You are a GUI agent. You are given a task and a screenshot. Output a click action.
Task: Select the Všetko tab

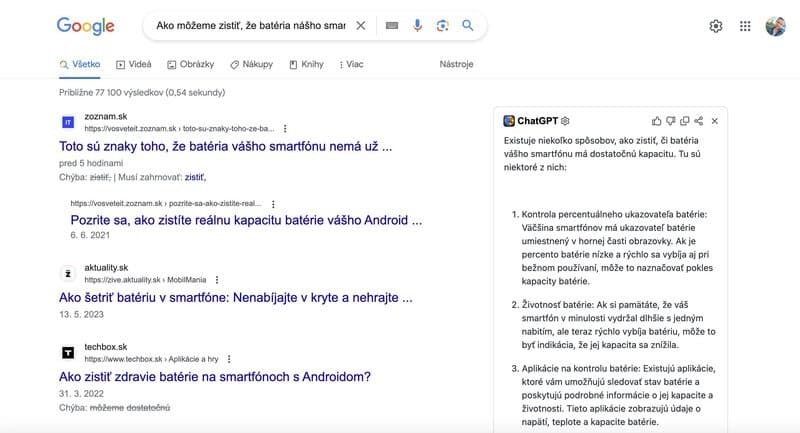[x=80, y=64]
